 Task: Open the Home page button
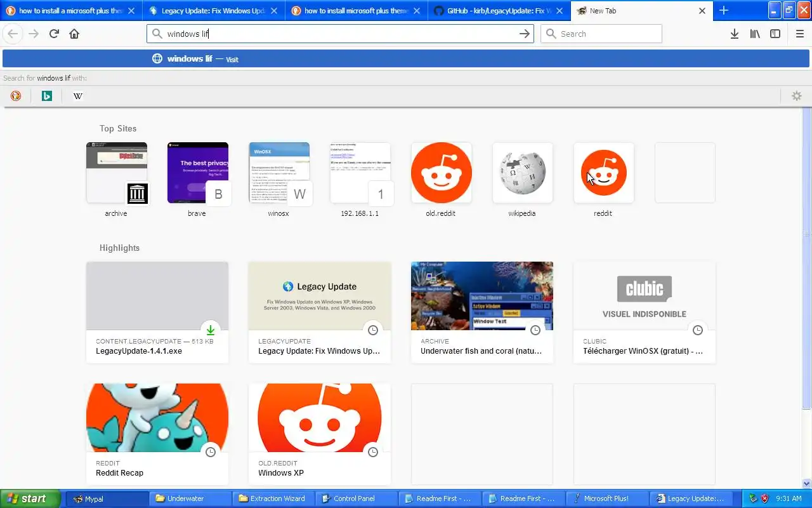tap(74, 34)
